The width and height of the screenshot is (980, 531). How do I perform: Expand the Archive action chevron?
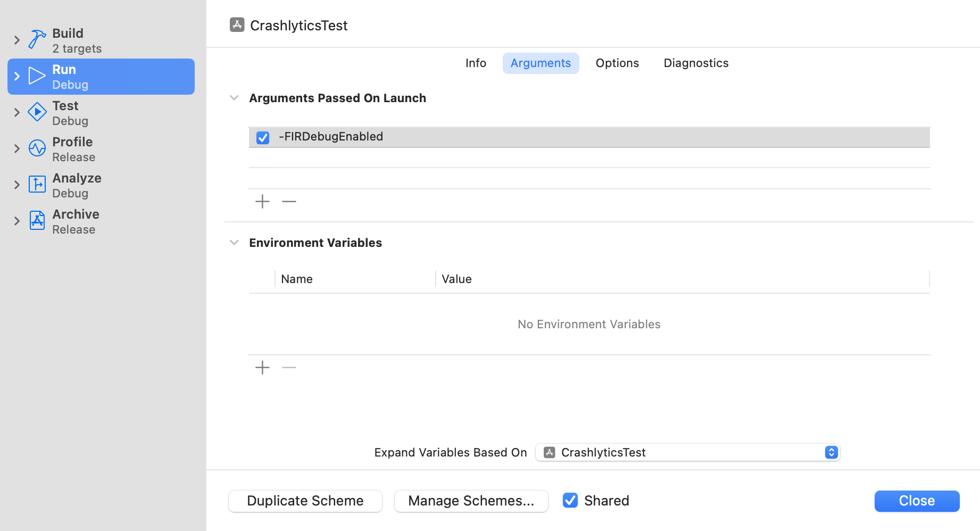[16, 221]
